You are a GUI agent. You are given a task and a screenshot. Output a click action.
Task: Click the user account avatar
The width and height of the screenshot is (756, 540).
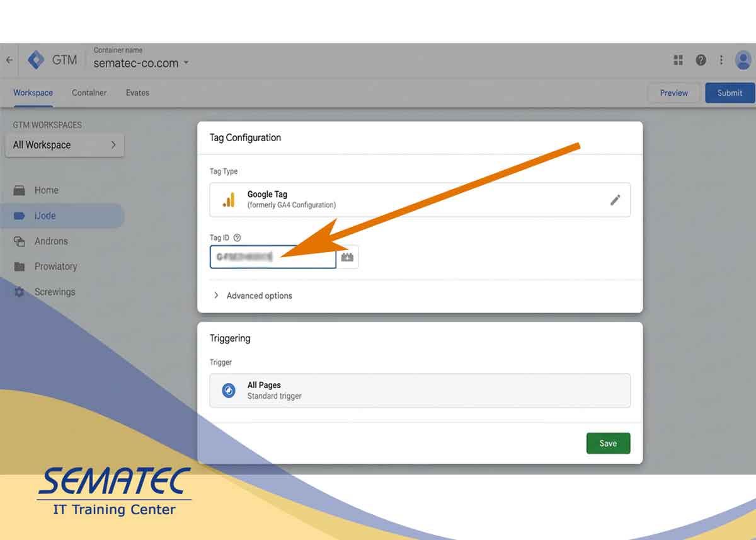pos(743,60)
